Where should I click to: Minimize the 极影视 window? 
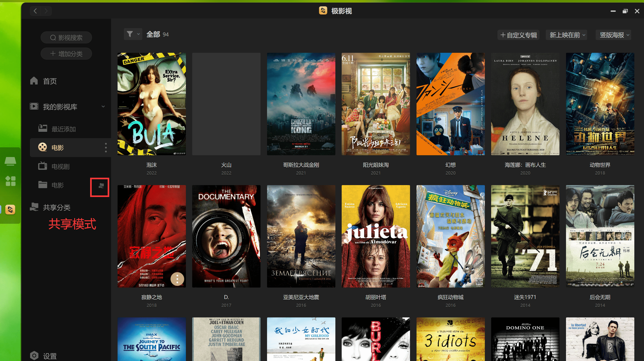point(613,11)
